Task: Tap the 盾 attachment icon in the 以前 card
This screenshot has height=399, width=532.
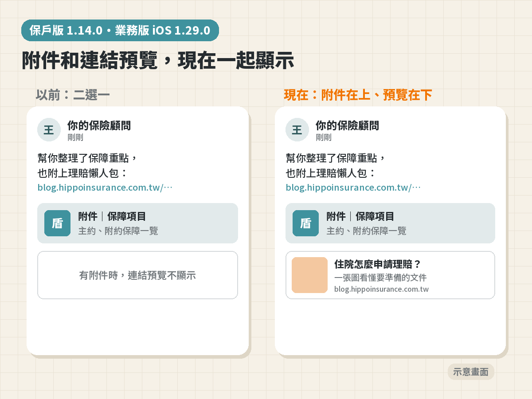Action: pyautogui.click(x=58, y=223)
